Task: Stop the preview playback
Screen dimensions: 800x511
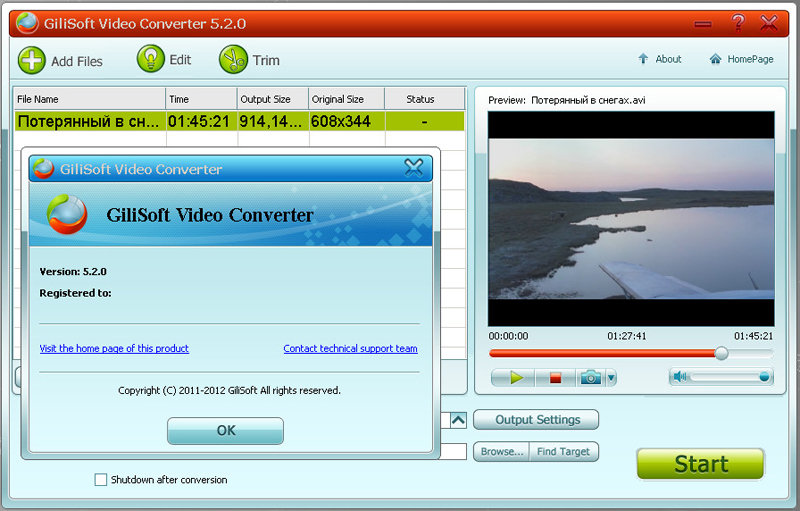Action: (556, 378)
